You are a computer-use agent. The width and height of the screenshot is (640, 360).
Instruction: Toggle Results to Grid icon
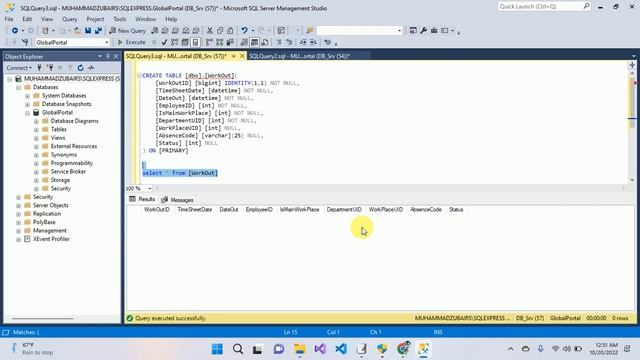coord(254,42)
